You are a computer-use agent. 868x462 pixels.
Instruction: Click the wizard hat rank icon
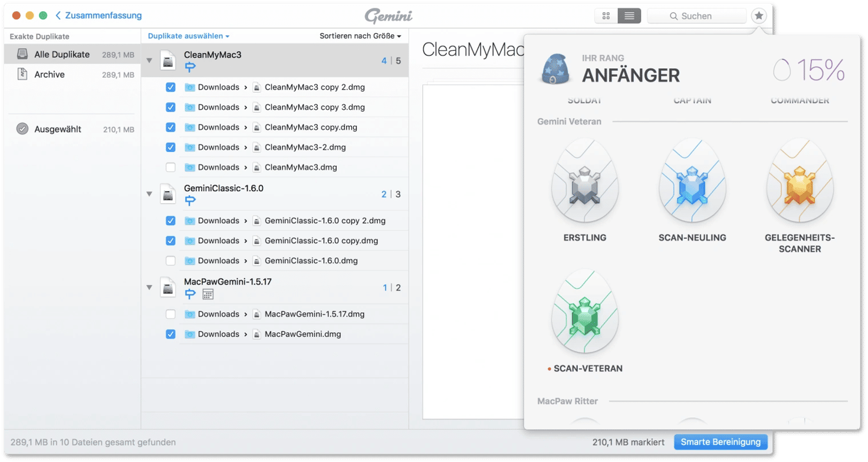(x=554, y=69)
